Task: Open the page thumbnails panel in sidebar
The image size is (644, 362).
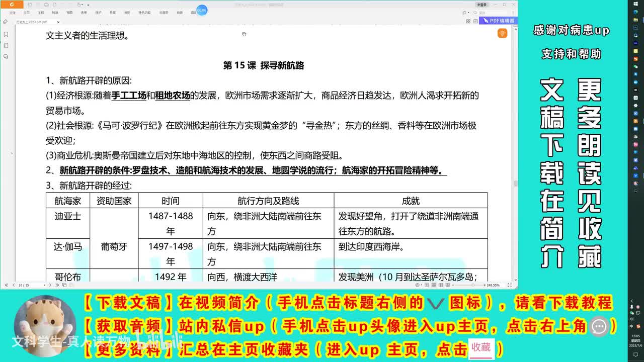Action: click(x=6, y=45)
